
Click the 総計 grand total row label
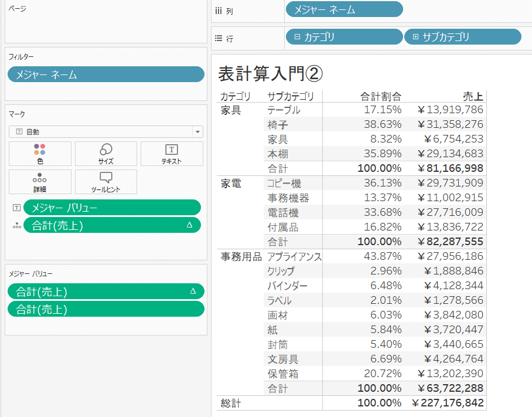231,403
